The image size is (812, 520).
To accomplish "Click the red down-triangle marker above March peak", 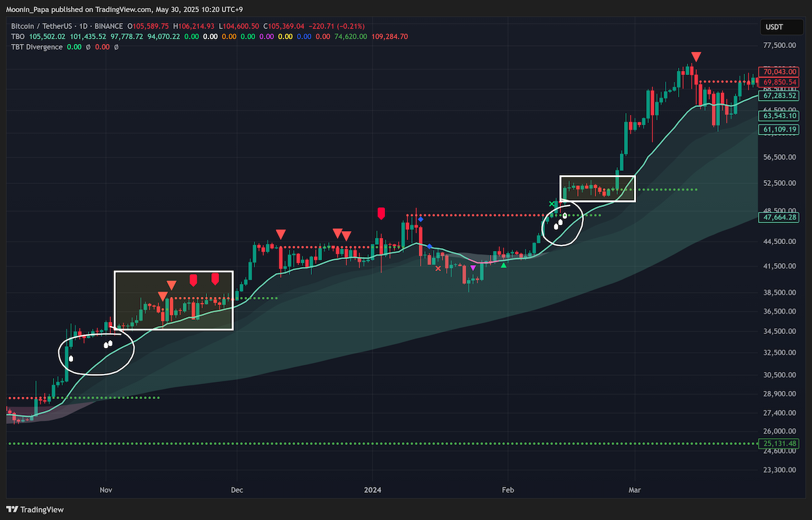I will point(696,57).
